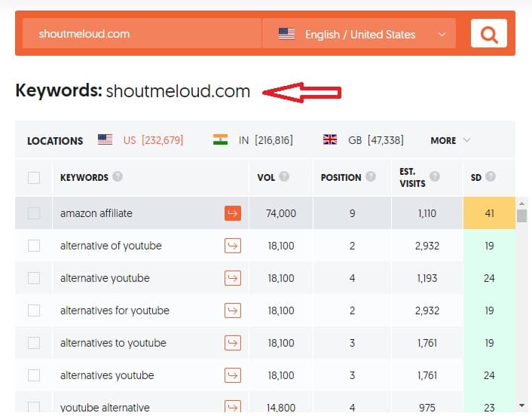Click the orange magnifier search button

click(x=488, y=33)
